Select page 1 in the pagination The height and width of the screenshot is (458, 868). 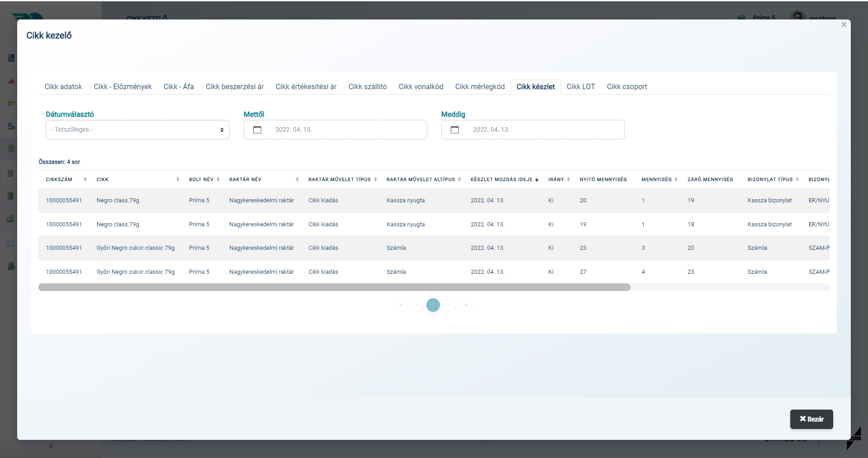pos(433,305)
